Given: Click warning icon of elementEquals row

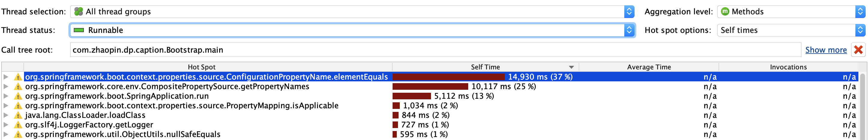Looking at the screenshot, I should pos(18,77).
